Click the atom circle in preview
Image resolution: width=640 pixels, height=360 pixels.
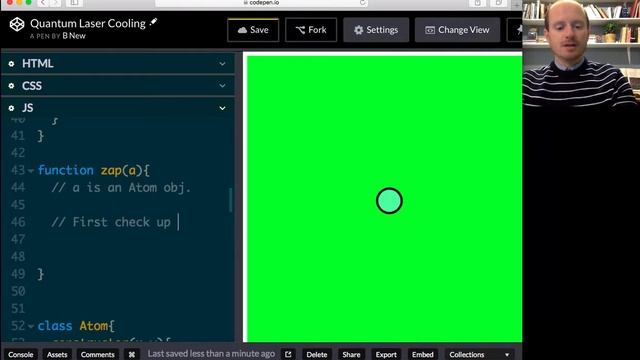pos(389,200)
